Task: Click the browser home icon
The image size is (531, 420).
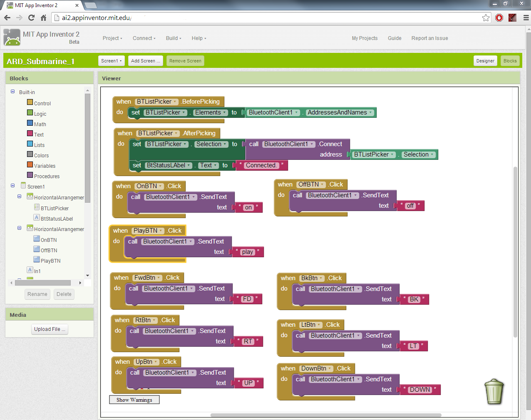Action: 43,17
